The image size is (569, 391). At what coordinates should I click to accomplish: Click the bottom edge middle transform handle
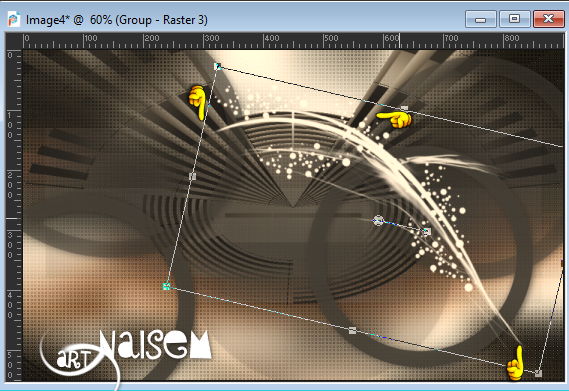[352, 330]
